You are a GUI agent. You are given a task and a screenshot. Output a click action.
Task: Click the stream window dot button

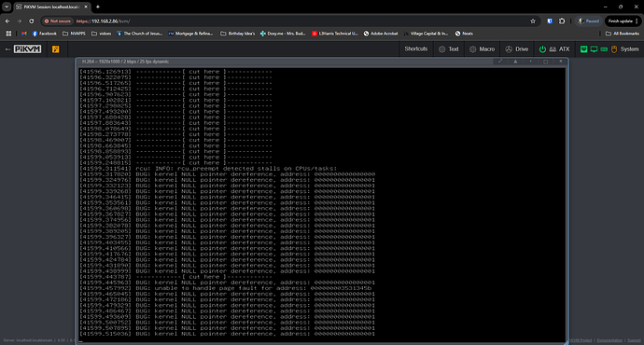click(531, 62)
